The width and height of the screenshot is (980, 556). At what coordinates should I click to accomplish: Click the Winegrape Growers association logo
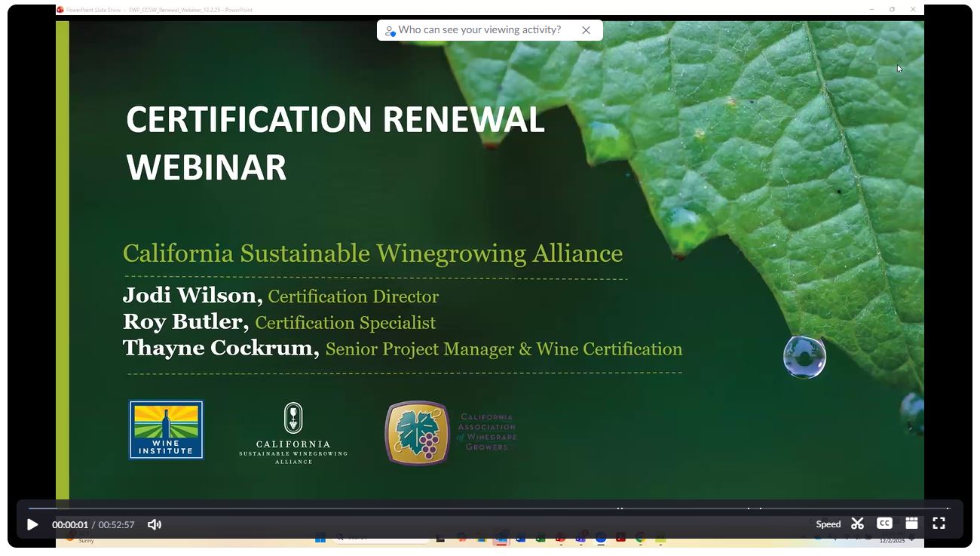tap(450, 432)
